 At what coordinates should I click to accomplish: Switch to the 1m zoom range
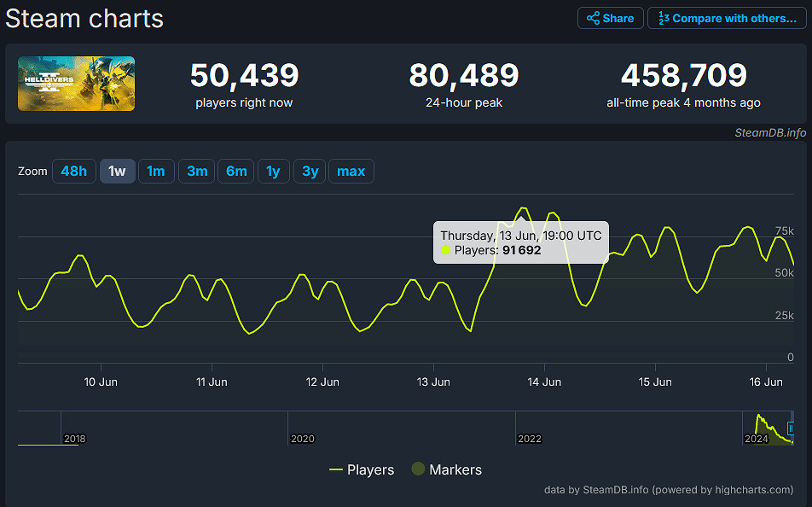point(156,171)
